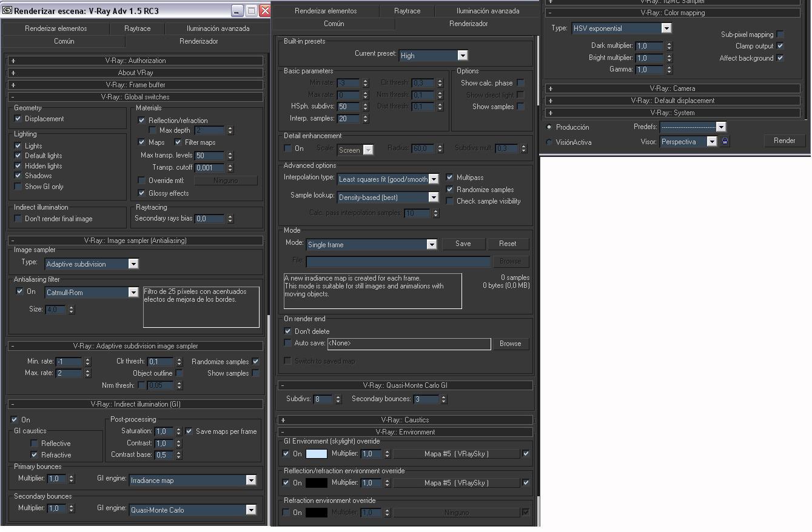Select the VisiónActiva radio button
The height and width of the screenshot is (532, 812).
click(x=549, y=142)
